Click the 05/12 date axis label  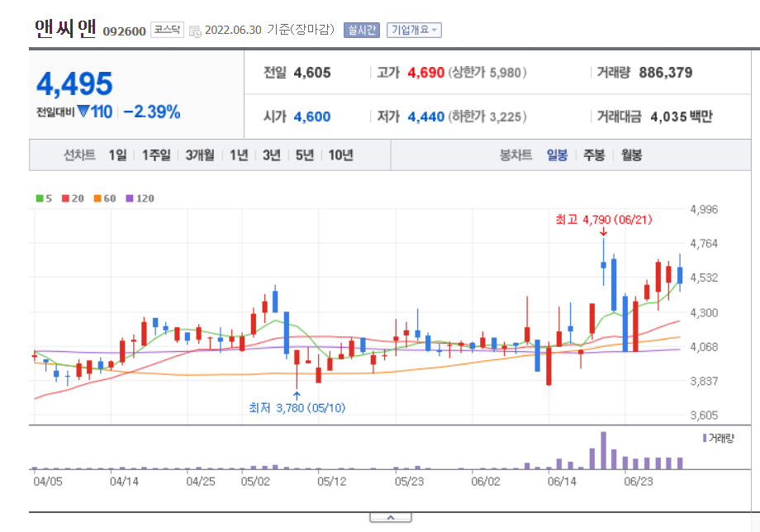[331, 482]
